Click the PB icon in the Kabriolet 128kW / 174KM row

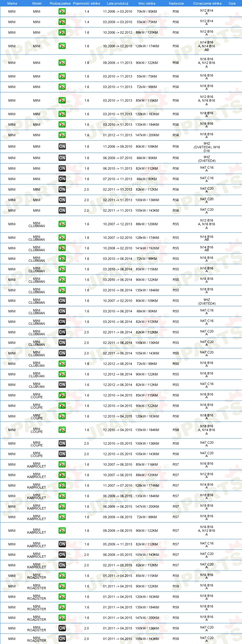[62, 485]
